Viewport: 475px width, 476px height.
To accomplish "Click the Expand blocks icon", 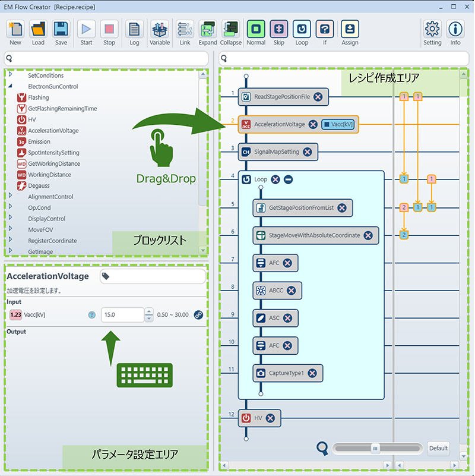I will (208, 30).
